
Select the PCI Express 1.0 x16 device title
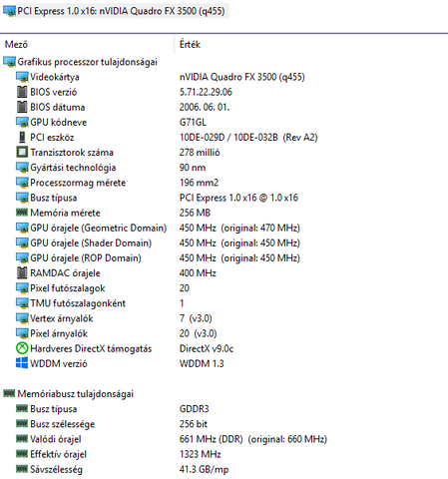tap(121, 11)
